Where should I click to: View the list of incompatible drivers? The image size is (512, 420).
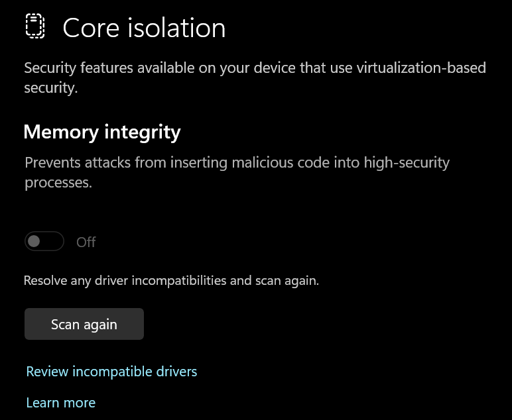111,372
